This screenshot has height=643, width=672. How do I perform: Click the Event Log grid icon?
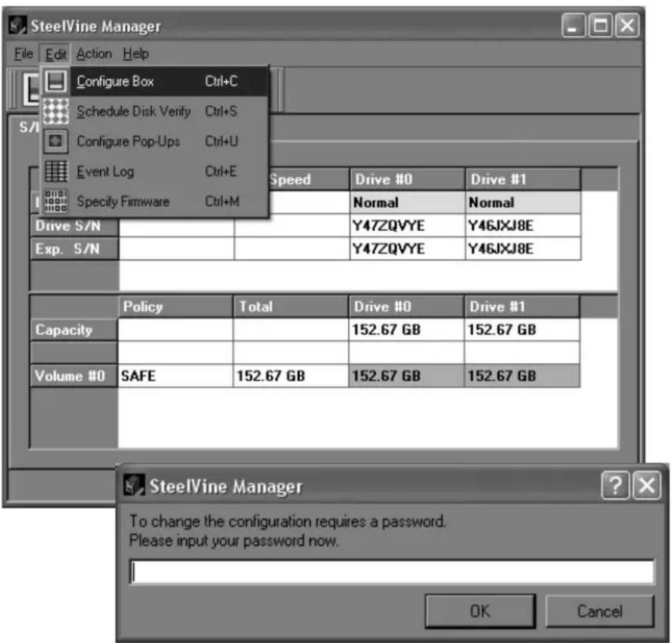pyautogui.click(x=56, y=171)
